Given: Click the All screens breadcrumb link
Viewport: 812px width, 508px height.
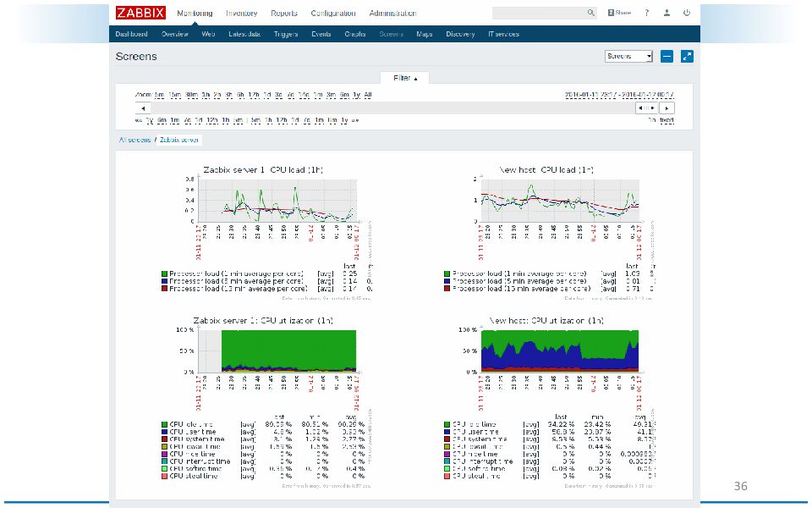Looking at the screenshot, I should click(x=134, y=139).
